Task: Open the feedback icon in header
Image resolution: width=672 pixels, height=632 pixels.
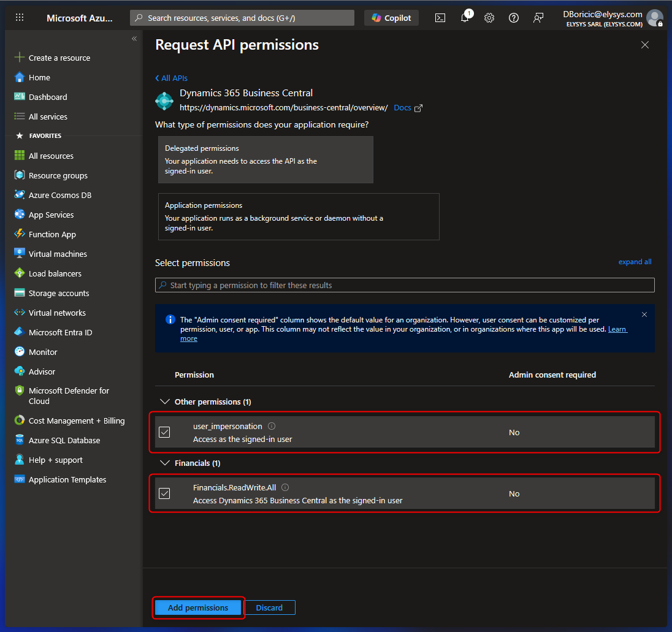Action: click(538, 18)
